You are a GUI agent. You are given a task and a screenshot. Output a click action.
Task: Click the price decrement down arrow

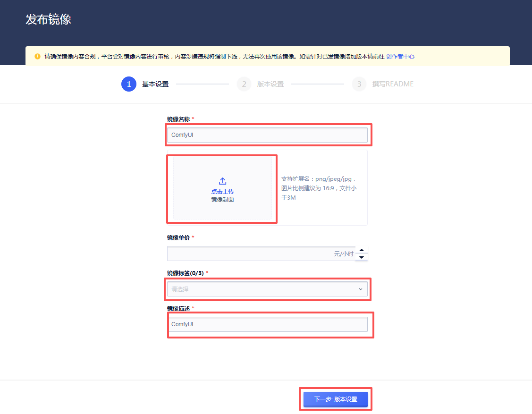point(362,256)
